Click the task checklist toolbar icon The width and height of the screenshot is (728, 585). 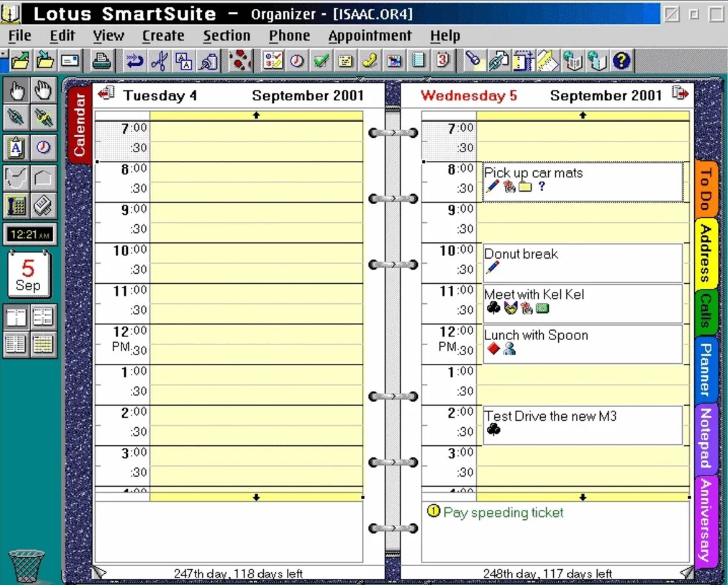273,61
